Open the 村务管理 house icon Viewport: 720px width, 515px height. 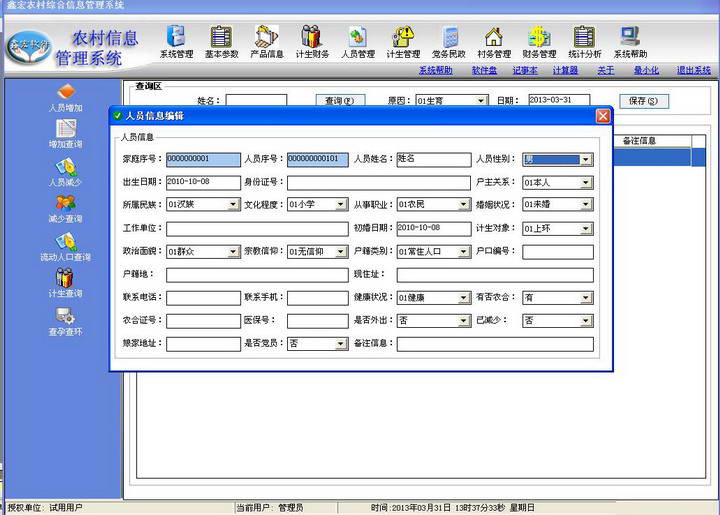coord(494,42)
